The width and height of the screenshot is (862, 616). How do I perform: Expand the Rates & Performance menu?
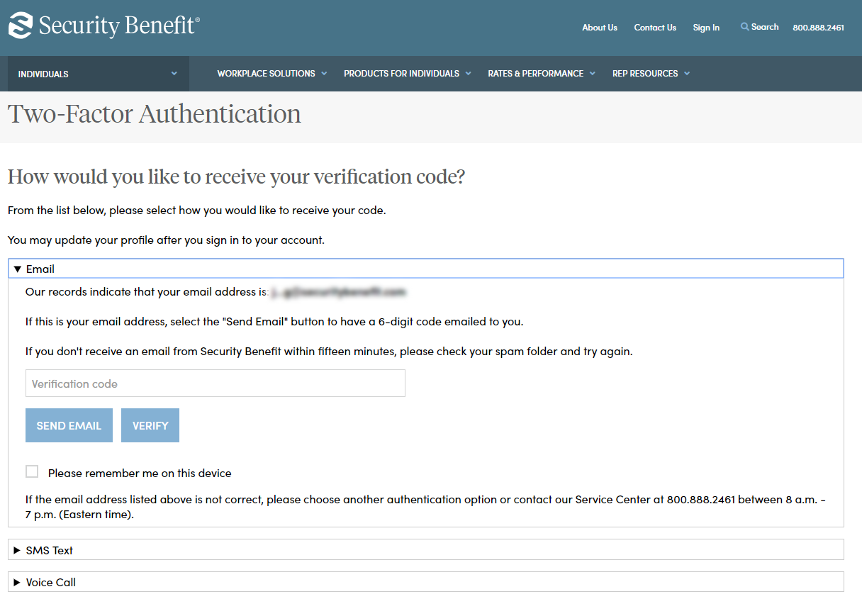pos(542,74)
